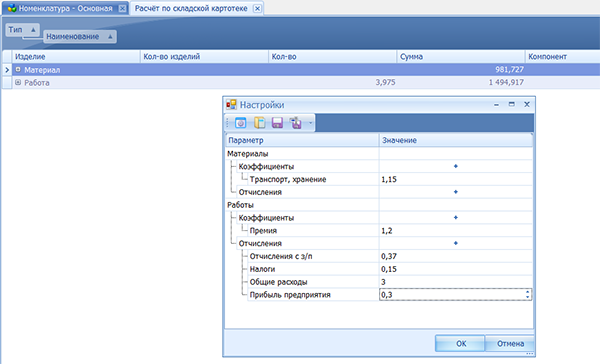This screenshot has height=364, width=600.
Task: Select the Транспорт, хранение parameter
Action: 288,180
